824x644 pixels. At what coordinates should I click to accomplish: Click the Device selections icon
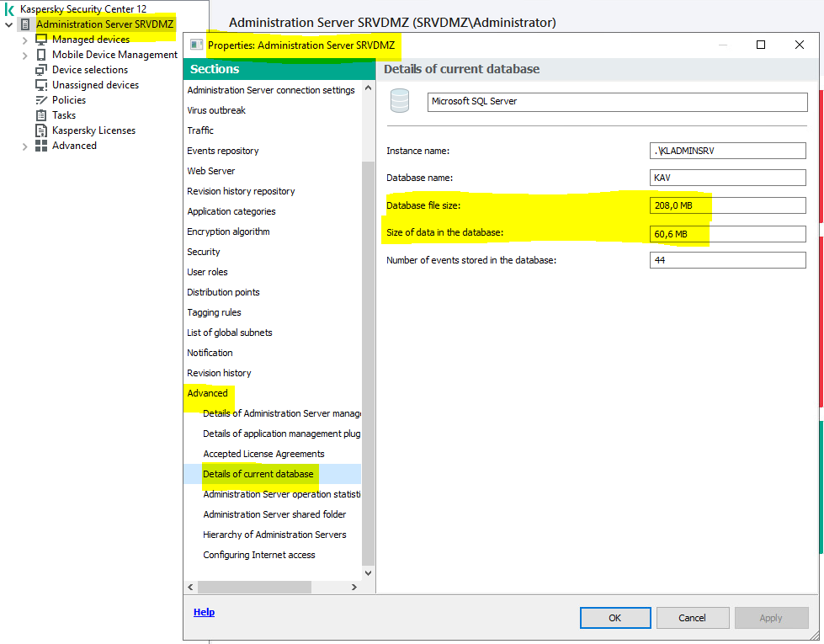41,70
